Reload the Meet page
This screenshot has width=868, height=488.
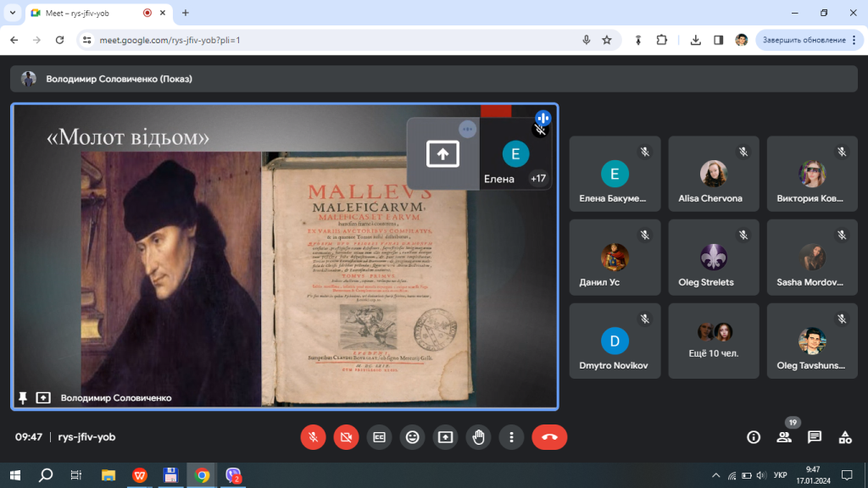[60, 40]
